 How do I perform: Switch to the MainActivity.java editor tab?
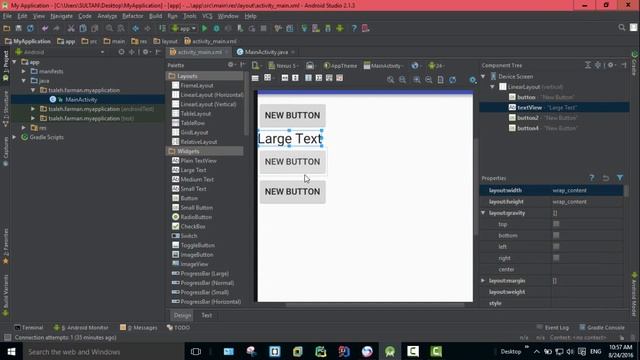click(266, 52)
